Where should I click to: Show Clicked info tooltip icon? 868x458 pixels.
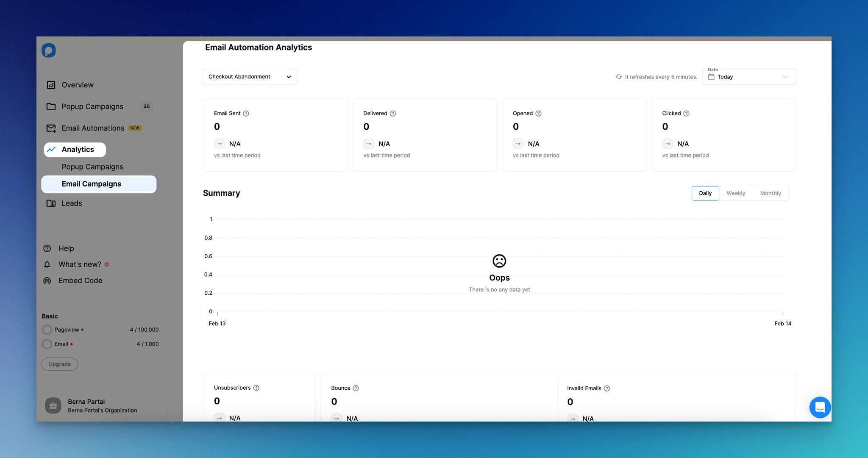pos(687,113)
